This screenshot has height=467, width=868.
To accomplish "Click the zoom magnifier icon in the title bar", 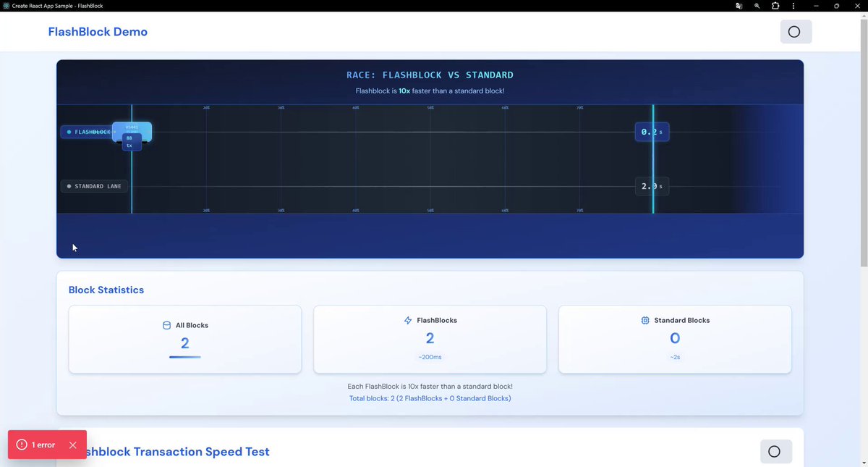I will pos(757,5).
